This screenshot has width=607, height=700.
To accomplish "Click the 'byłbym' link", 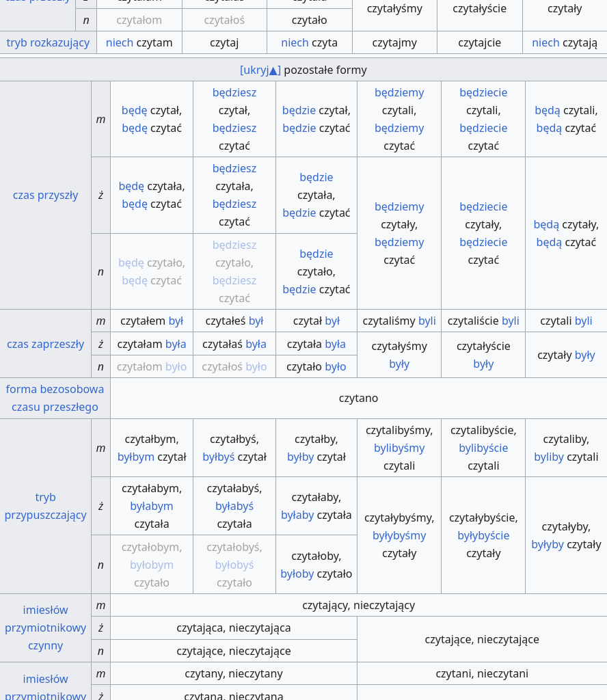I will tap(136, 457).
